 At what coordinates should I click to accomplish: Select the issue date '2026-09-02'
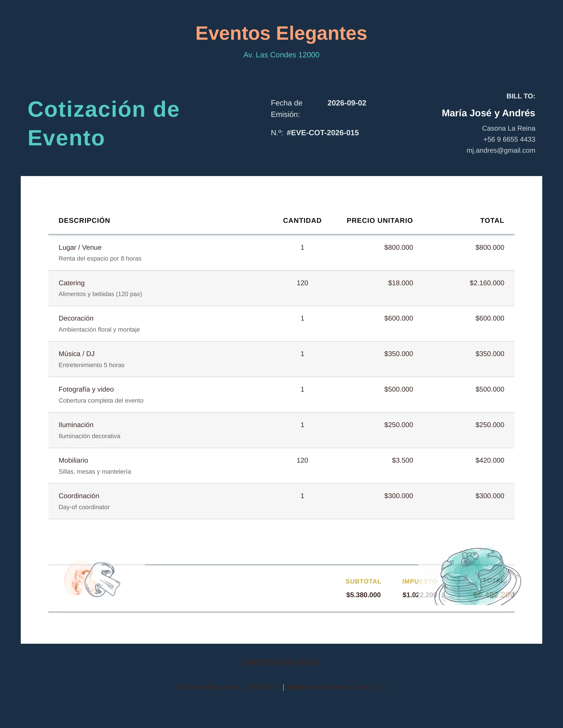pos(347,103)
